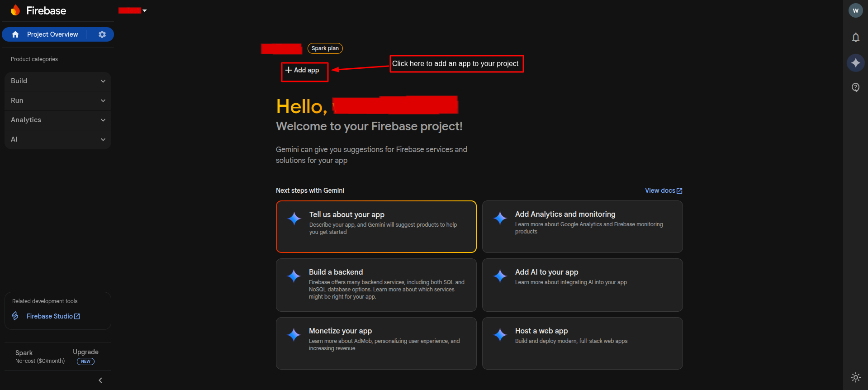Select the Tell us about your app card
The width and height of the screenshot is (868, 390).
click(376, 226)
